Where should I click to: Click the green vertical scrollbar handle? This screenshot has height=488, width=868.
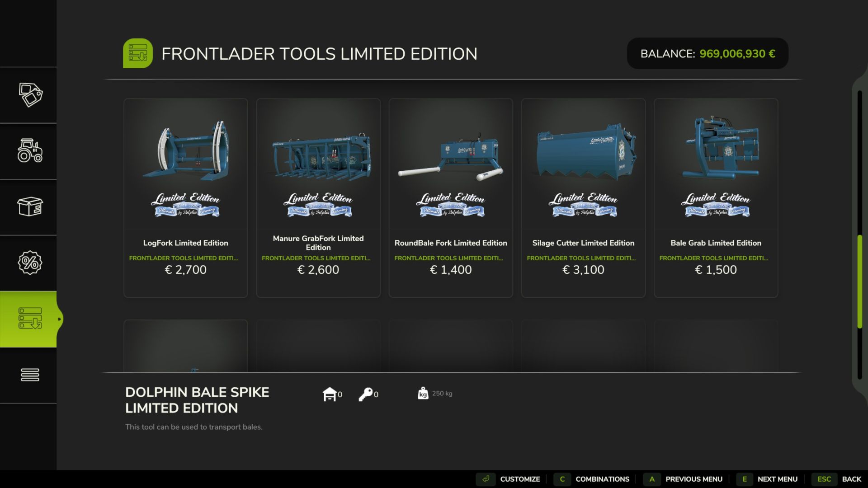[x=859, y=282]
